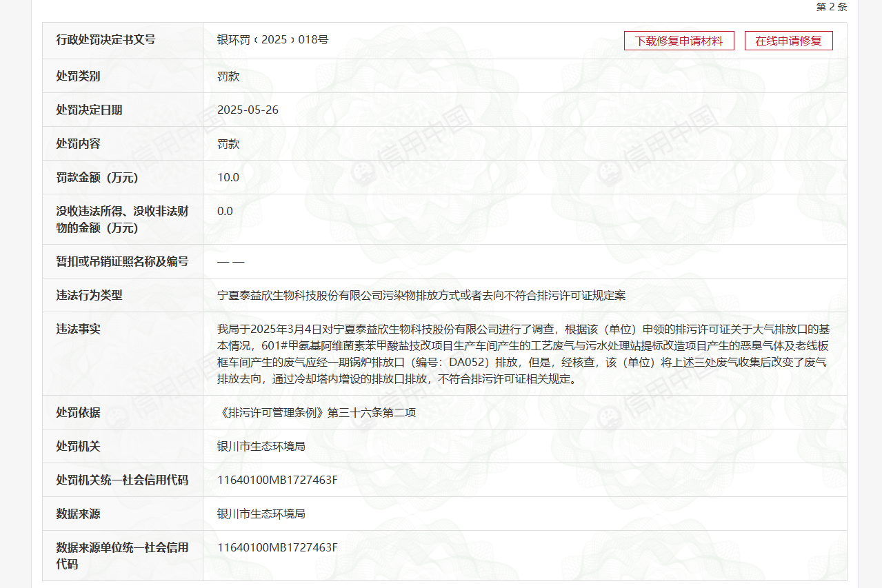Screen dimensions: 882x588
Task: Click the 违法事实 label
Action: click(x=78, y=330)
